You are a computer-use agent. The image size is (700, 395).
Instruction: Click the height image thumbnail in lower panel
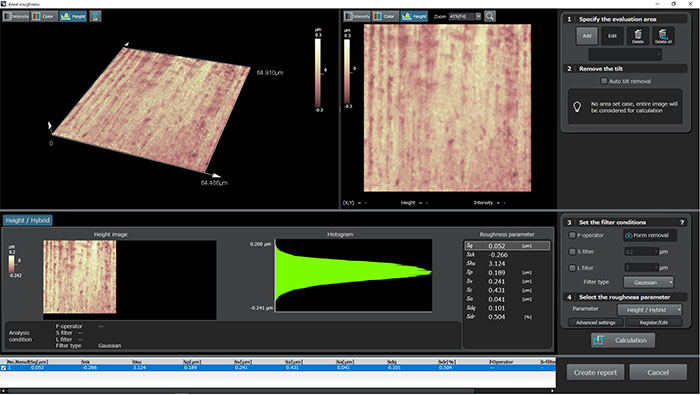[x=79, y=277]
